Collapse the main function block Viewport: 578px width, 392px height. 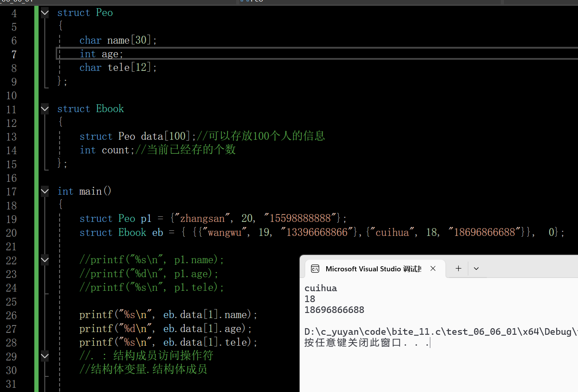[45, 191]
